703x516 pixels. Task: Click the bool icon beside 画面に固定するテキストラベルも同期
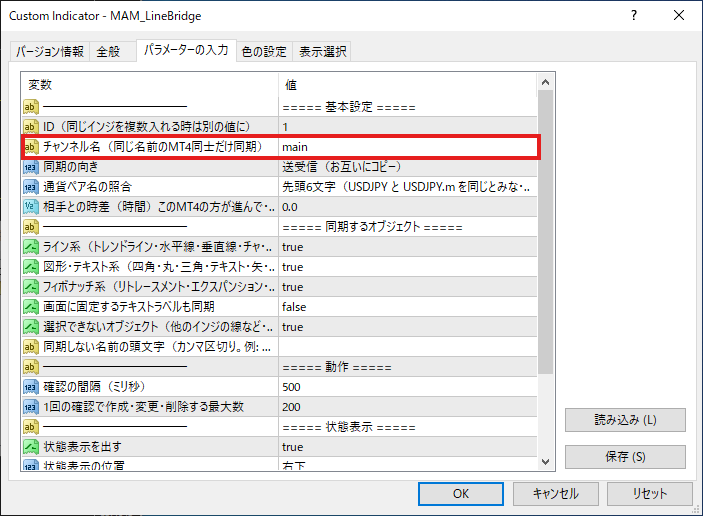pyautogui.click(x=31, y=307)
